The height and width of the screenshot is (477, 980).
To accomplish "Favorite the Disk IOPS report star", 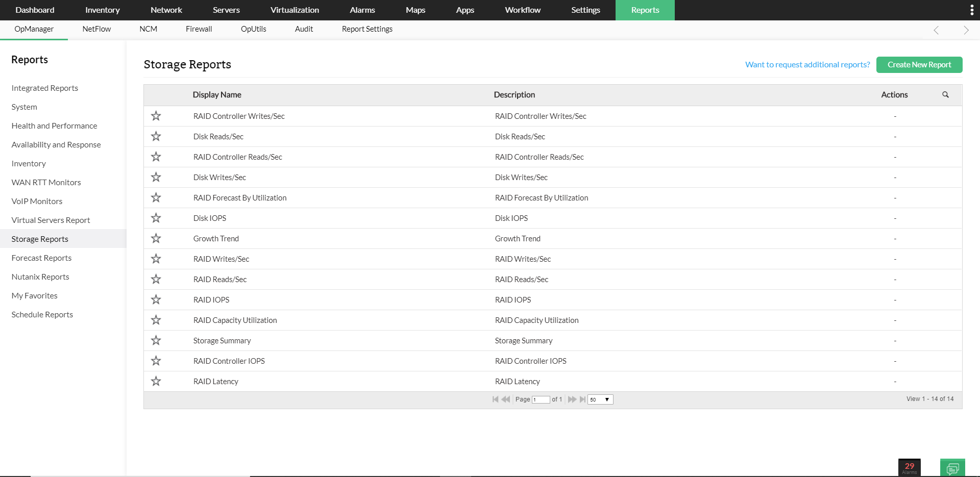I will (156, 218).
